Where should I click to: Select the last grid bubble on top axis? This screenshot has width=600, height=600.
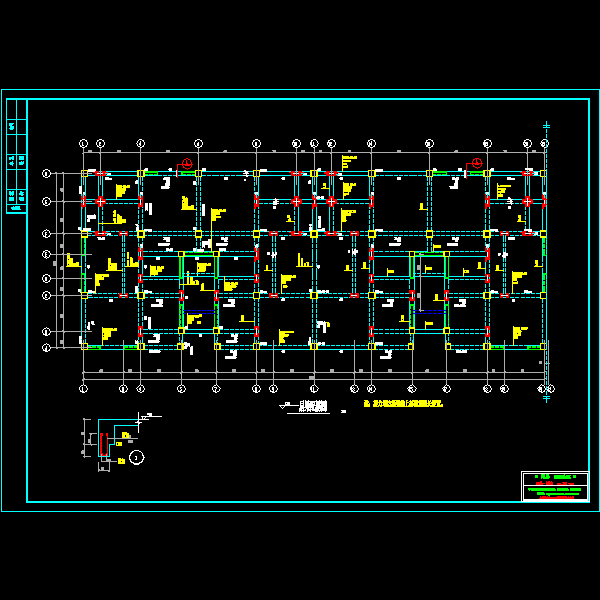(x=546, y=144)
